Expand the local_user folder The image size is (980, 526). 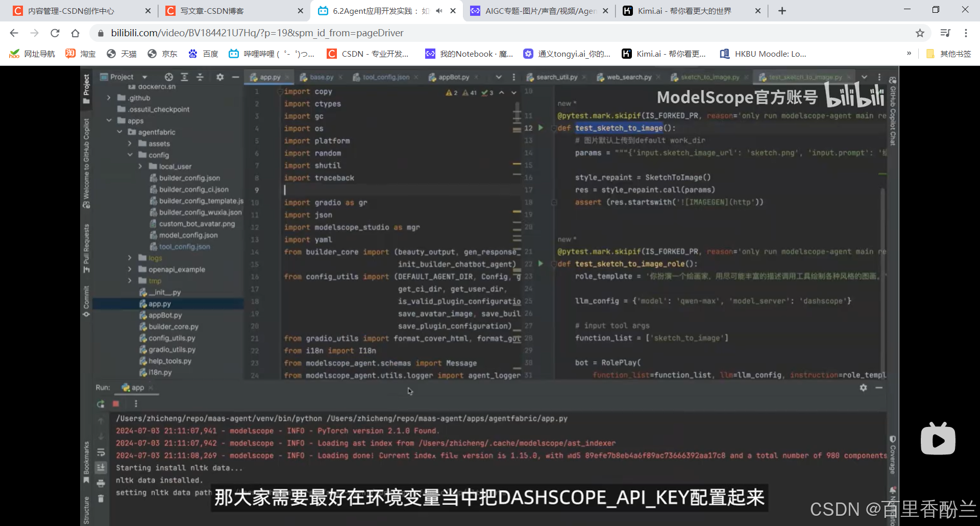tap(140, 166)
